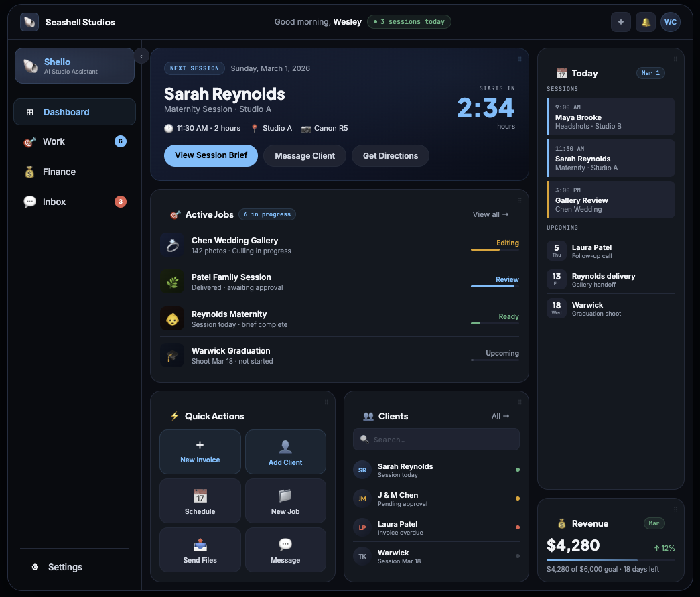Click the Get Directions button
Image resolution: width=700 pixels, height=597 pixels.
390,156
